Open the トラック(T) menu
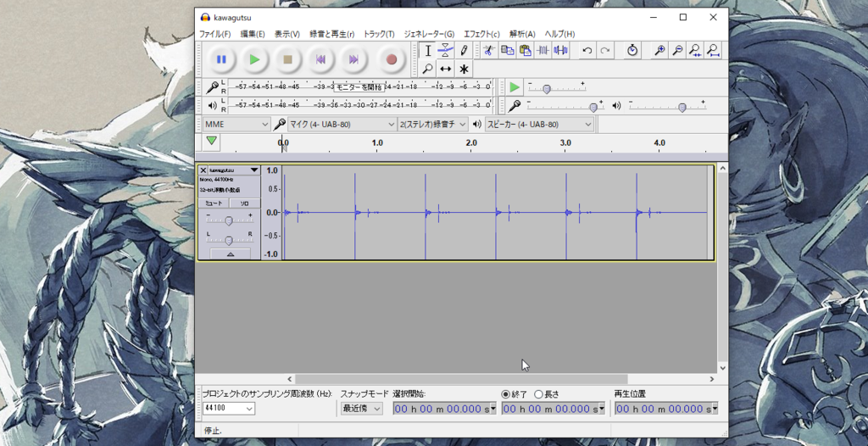Screen dimensions: 868x446 pos(379,34)
